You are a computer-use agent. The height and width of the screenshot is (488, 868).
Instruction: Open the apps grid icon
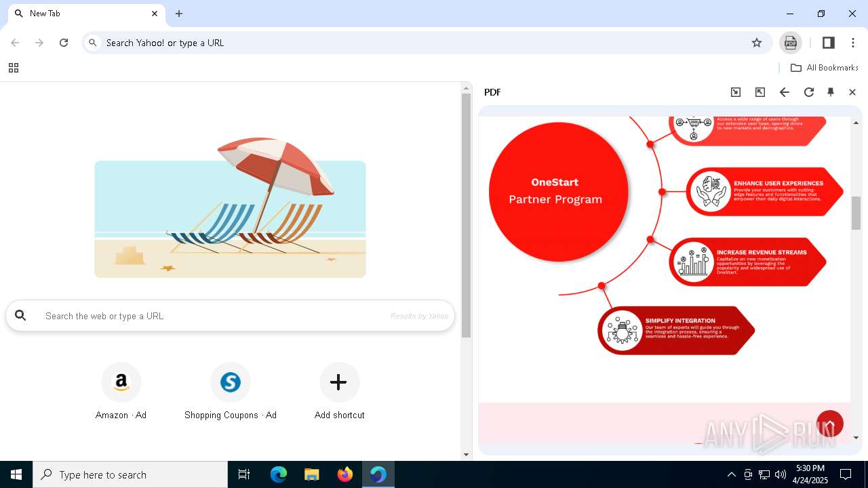pyautogui.click(x=14, y=68)
